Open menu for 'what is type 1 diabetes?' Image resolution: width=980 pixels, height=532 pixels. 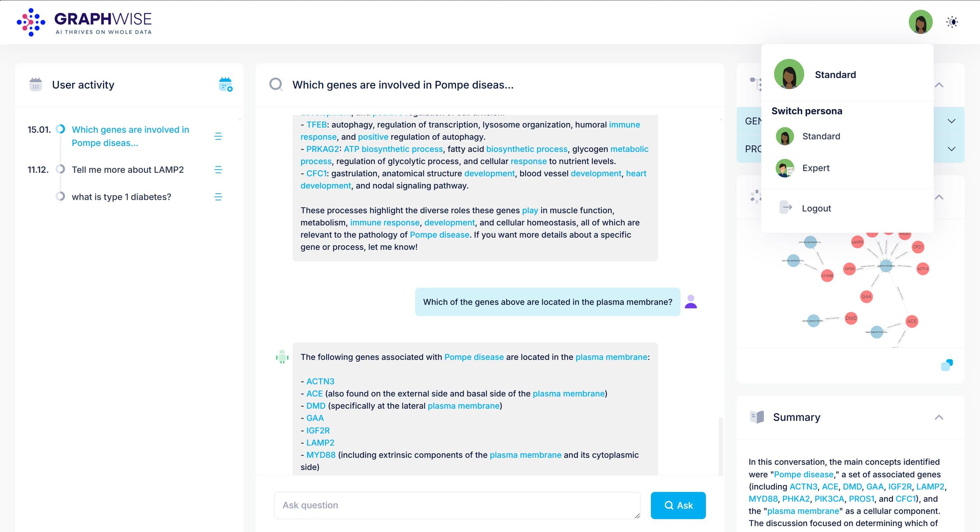[x=218, y=197]
